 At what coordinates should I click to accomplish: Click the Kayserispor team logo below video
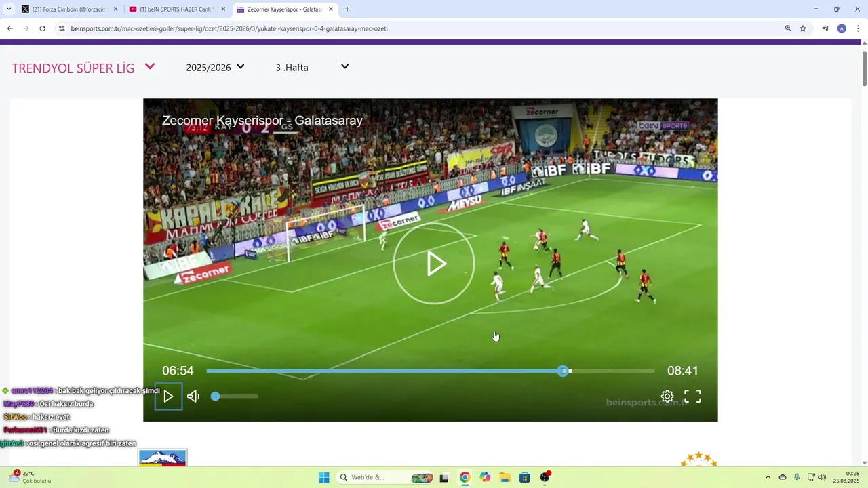click(162, 458)
